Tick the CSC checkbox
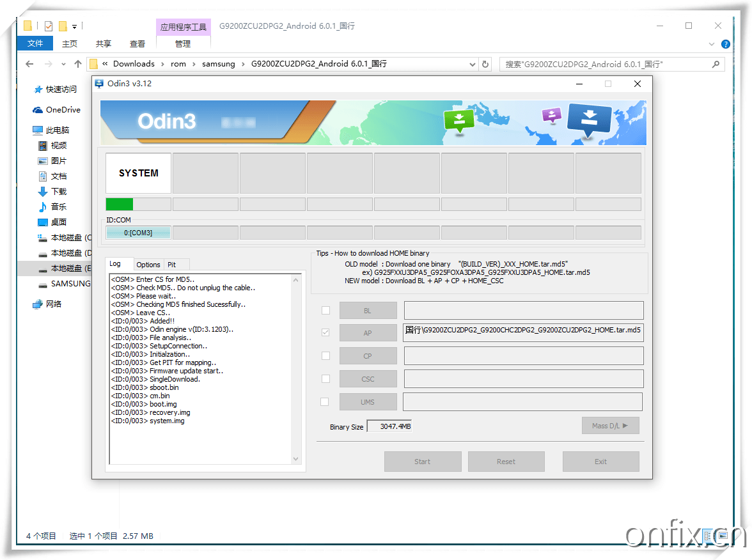 [325, 379]
